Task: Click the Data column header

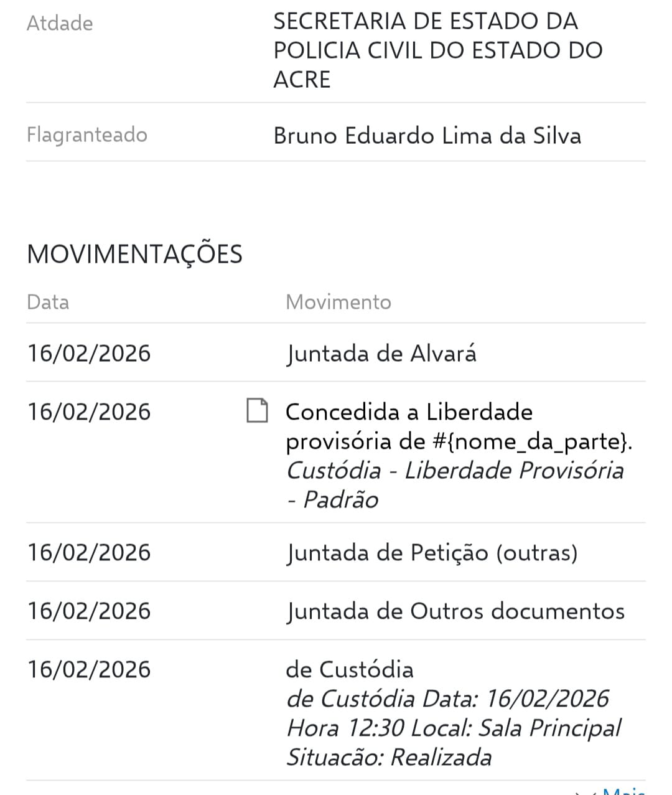Action: tap(48, 302)
